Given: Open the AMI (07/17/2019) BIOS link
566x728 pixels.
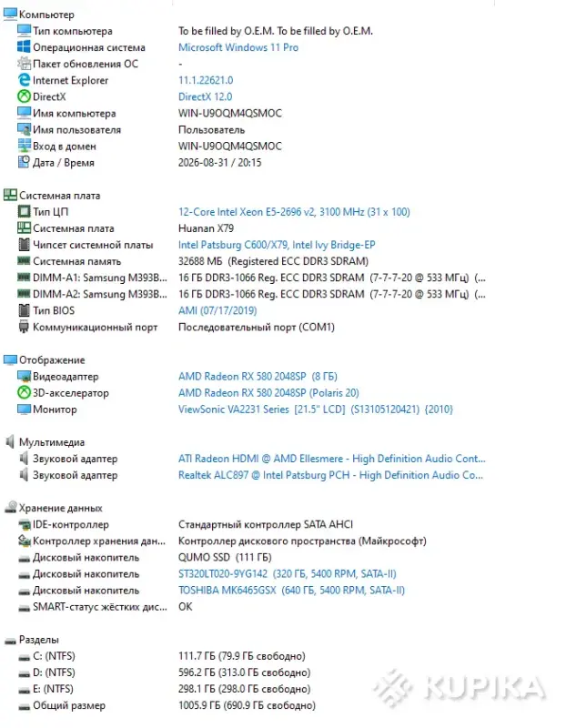Looking at the screenshot, I should click(x=217, y=310).
